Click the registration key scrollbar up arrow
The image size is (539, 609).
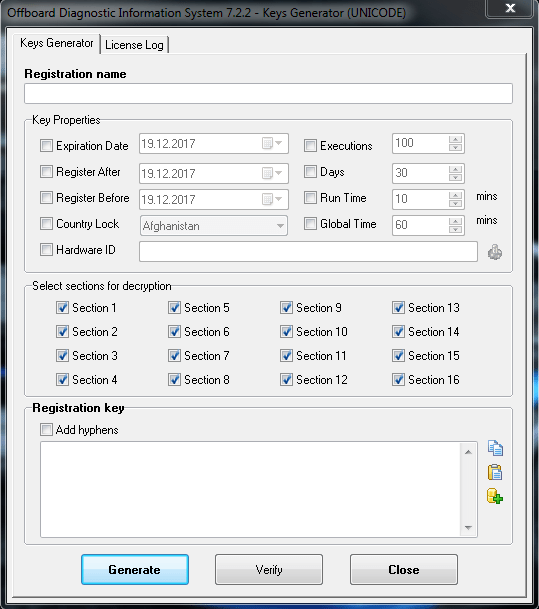coord(468,452)
